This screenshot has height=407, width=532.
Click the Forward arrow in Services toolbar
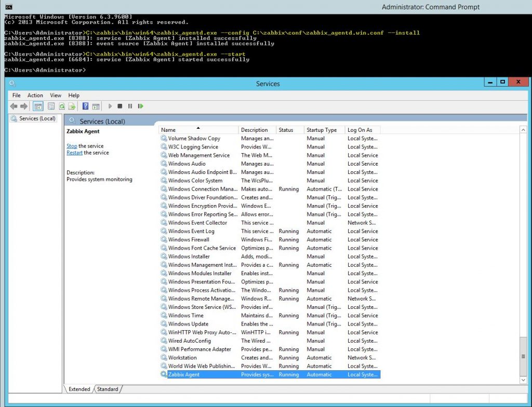(x=24, y=106)
